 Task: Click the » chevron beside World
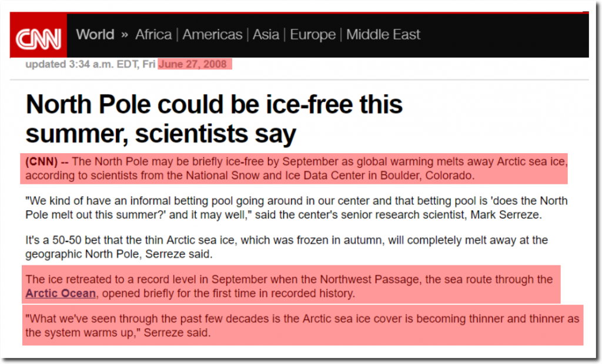(x=125, y=35)
